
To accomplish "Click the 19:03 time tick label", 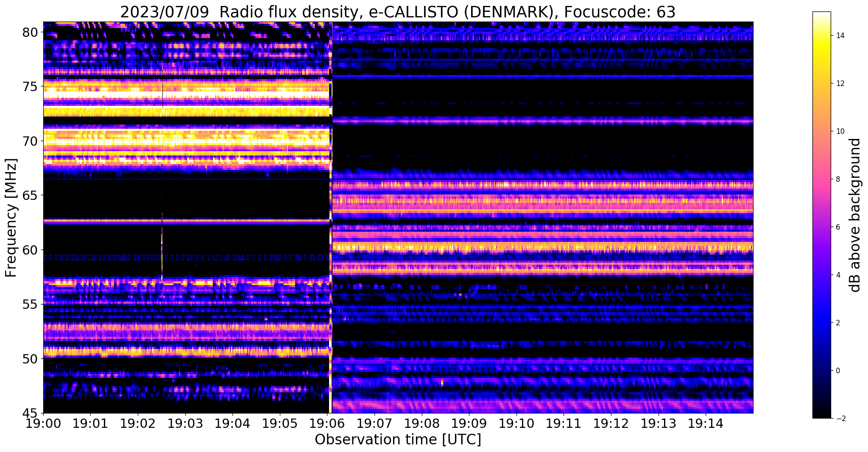I will pyautogui.click(x=185, y=423).
